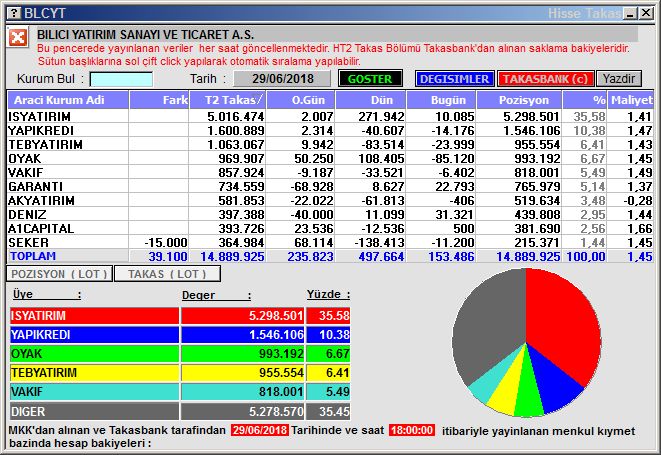Select the VAKIF row in the table
Image resolution: width=661 pixels, height=455 pixels.
330,172
